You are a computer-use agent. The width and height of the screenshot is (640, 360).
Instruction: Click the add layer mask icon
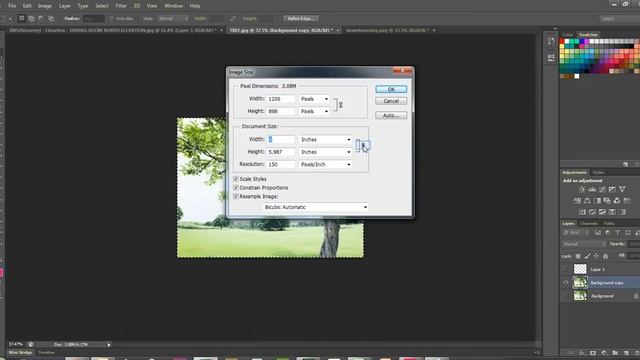[593, 353]
